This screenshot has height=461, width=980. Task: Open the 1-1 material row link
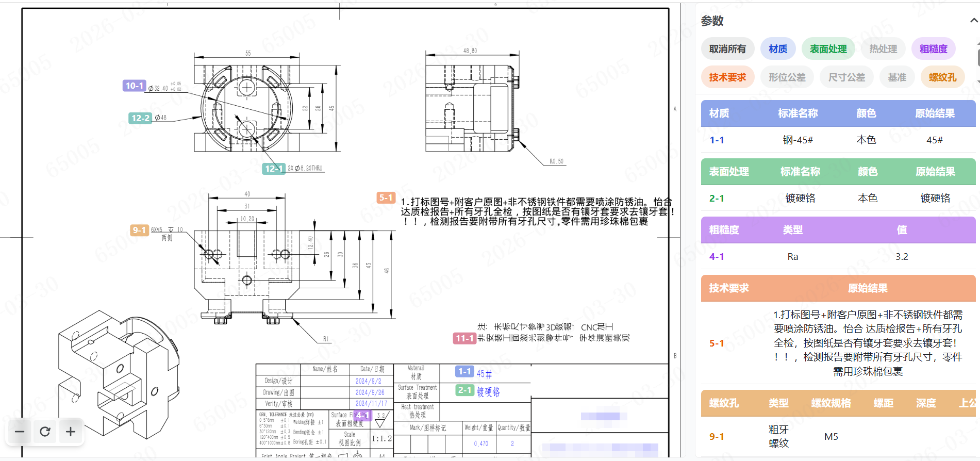pos(717,140)
